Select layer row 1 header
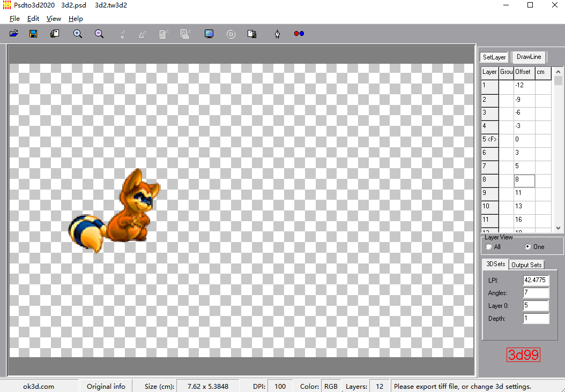 click(x=490, y=87)
